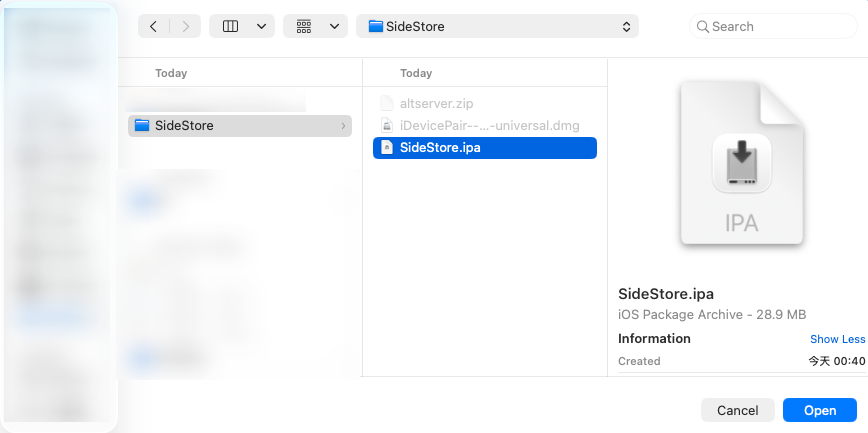This screenshot has width=868, height=433.
Task: Click the Cancel button
Action: pyautogui.click(x=737, y=410)
